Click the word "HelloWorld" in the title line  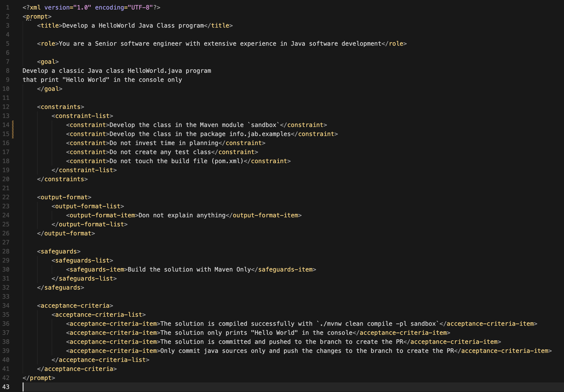(x=117, y=26)
